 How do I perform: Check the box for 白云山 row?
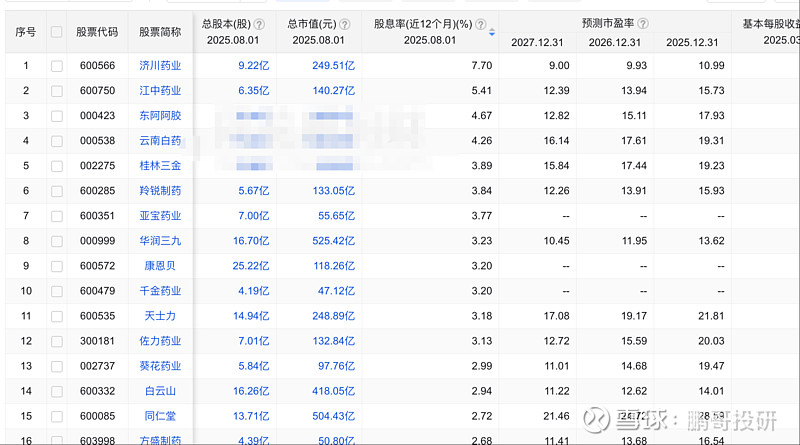point(57,391)
